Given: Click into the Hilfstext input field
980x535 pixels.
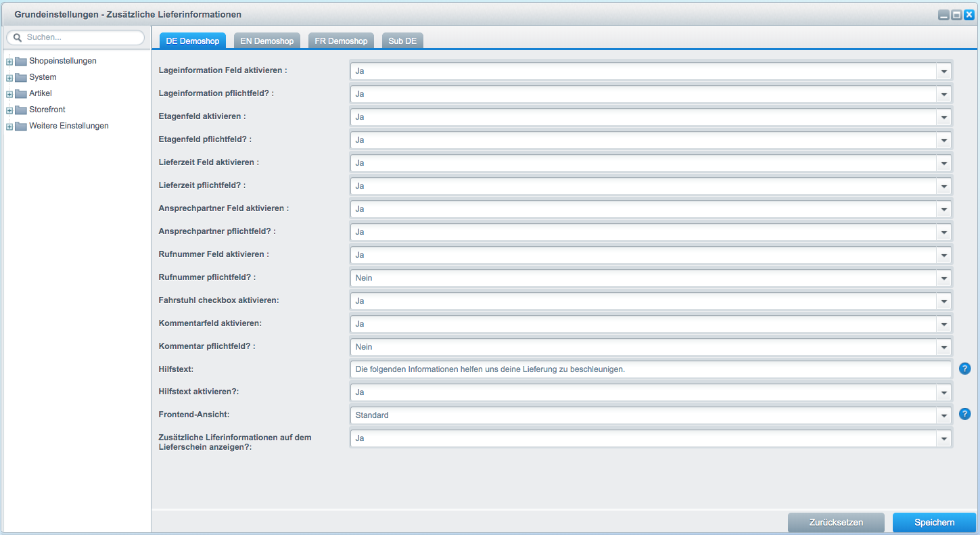Looking at the screenshot, I should (651, 369).
